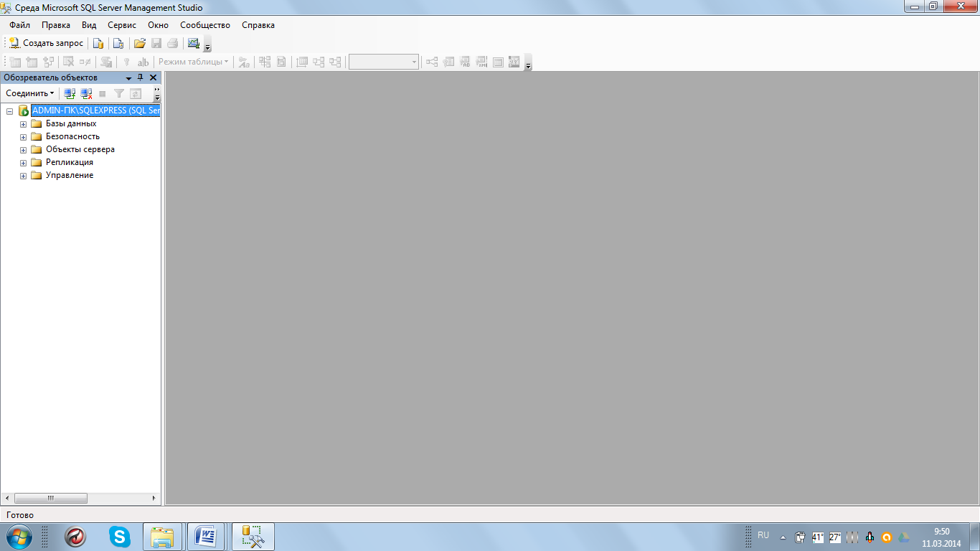Click the filter funnel icon
Screen dimensions: 980x551
coord(119,93)
